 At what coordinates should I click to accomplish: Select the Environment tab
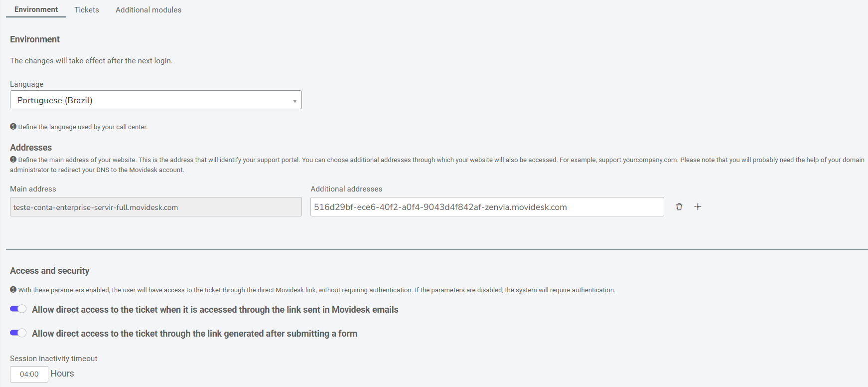point(36,9)
